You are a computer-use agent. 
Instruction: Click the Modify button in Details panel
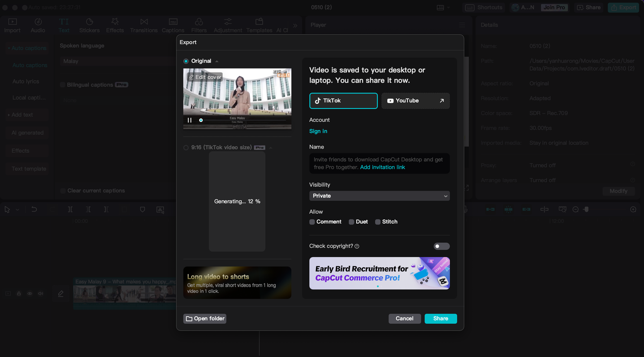click(x=618, y=191)
